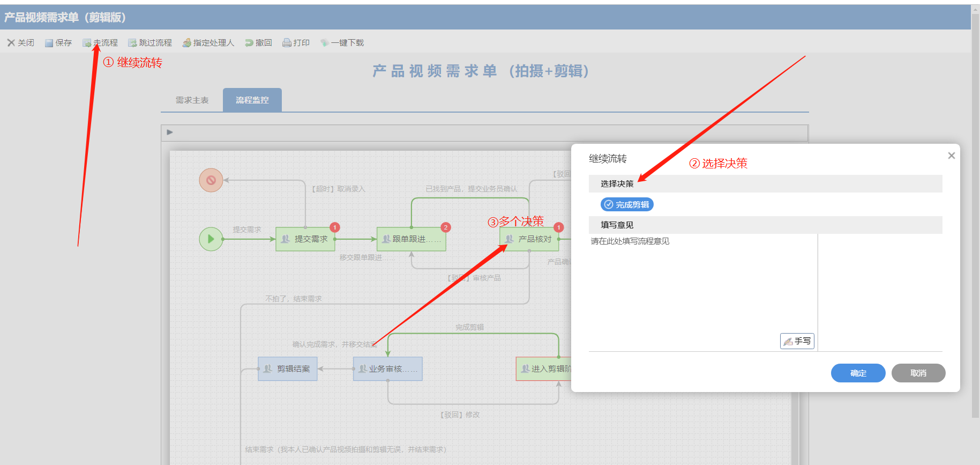Image resolution: width=980 pixels, height=465 pixels.
Task: Close the 继续流转 dialog
Action: tap(952, 156)
